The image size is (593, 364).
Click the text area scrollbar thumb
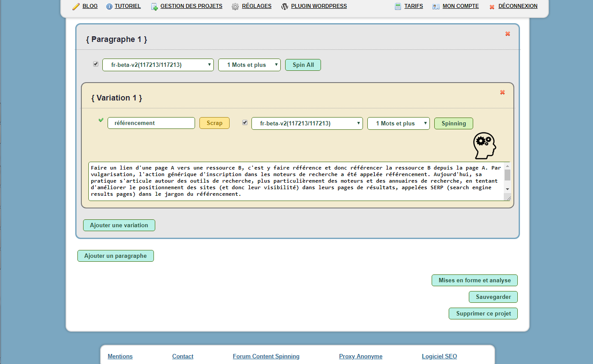507,175
